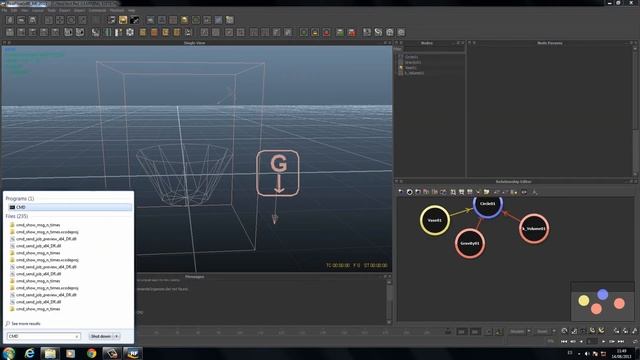Select k_Volume01 in the Nodes list

click(x=413, y=73)
